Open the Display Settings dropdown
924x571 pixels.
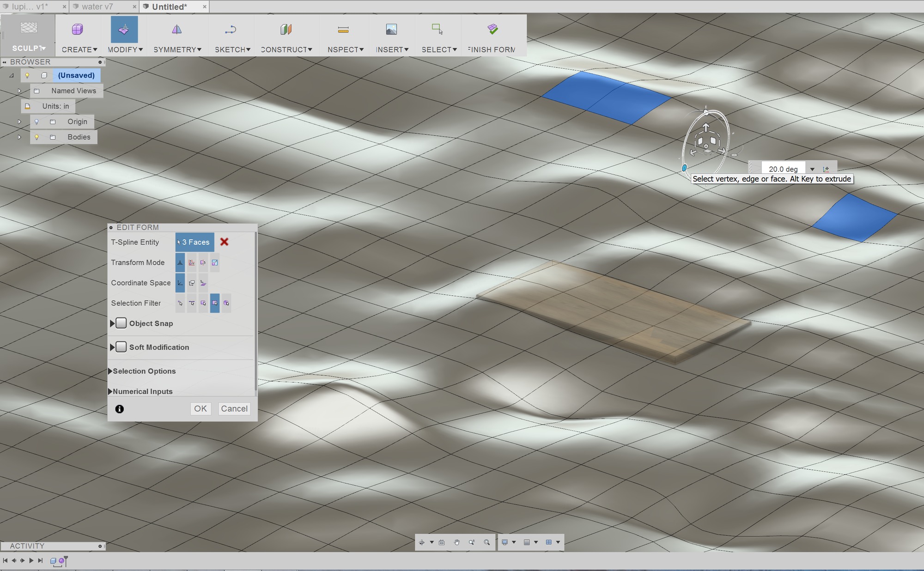point(510,542)
